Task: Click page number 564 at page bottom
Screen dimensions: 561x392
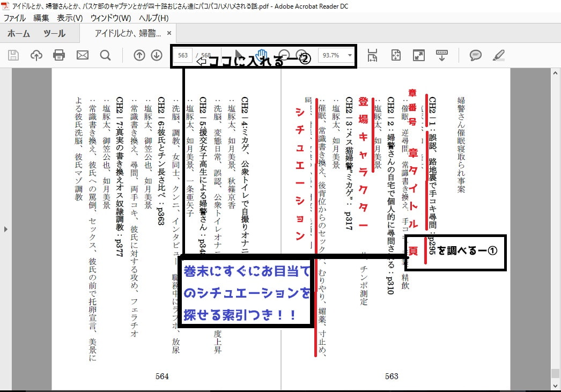Action: (x=162, y=376)
